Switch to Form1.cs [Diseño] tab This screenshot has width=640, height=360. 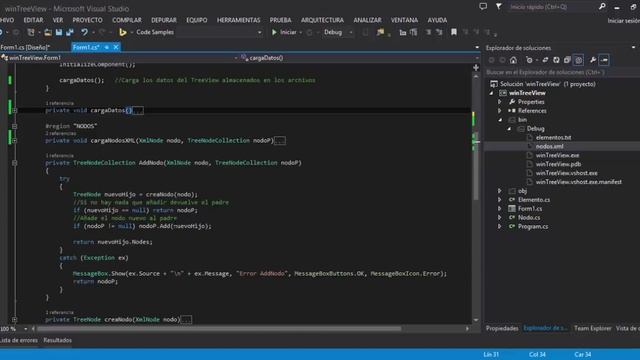click(x=25, y=47)
